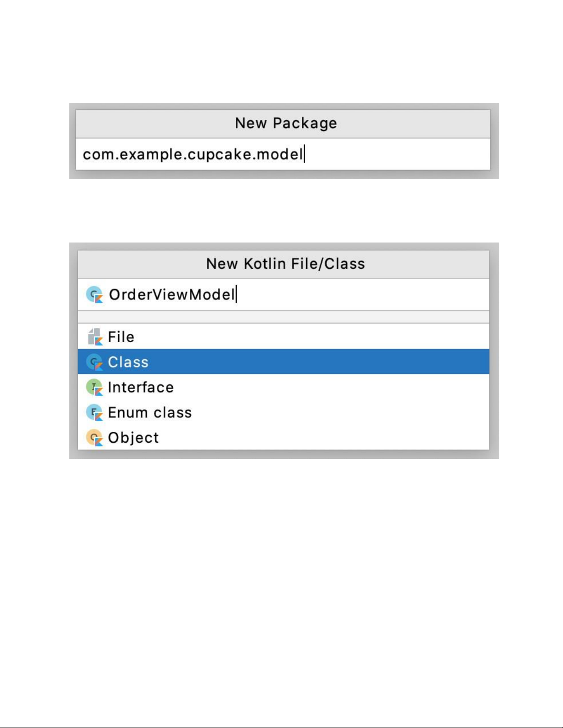Click the gray separator strip above File
563x728 pixels.
pyautogui.click(x=283, y=317)
